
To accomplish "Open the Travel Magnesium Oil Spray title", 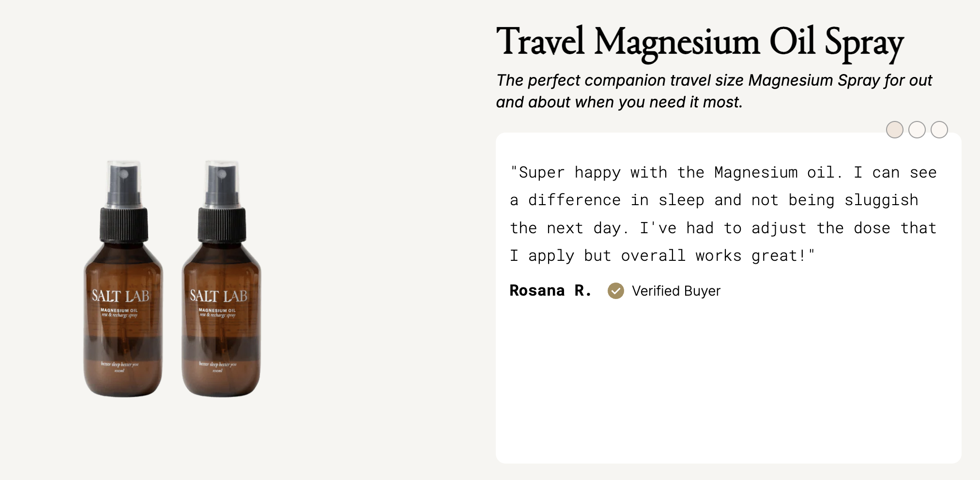I will (700, 42).
